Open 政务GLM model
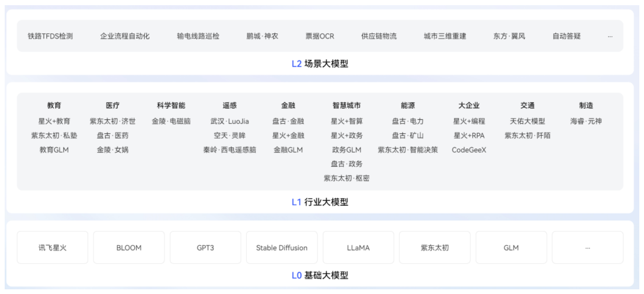Screen dimensions: 644x294 [x=347, y=150]
